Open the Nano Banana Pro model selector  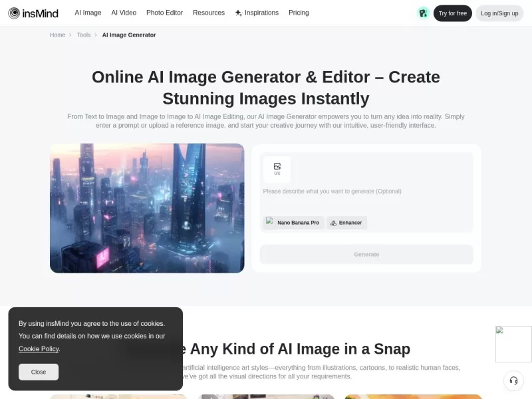(293, 223)
